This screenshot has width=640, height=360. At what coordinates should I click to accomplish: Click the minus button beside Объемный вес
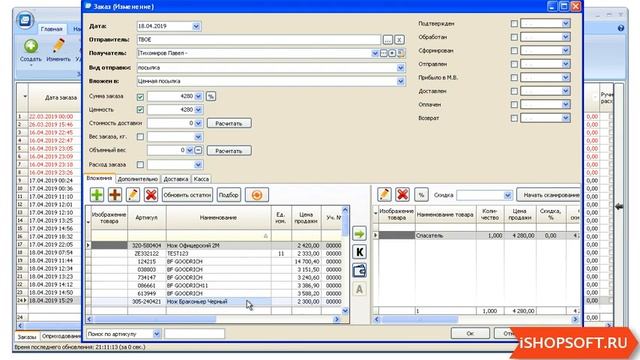point(198,150)
